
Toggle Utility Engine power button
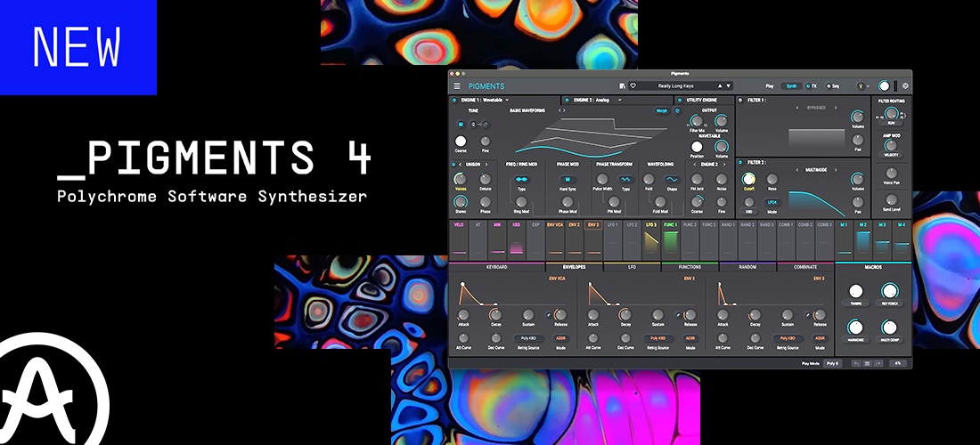[x=680, y=100]
